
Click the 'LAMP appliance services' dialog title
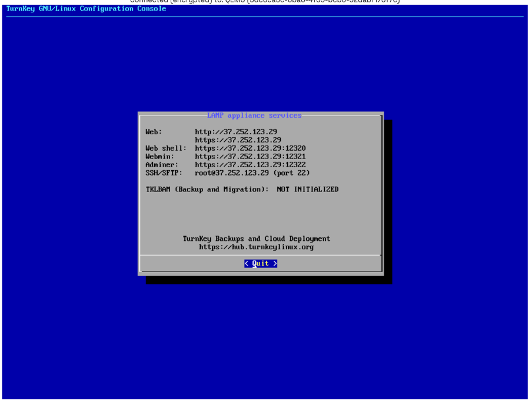(x=254, y=115)
